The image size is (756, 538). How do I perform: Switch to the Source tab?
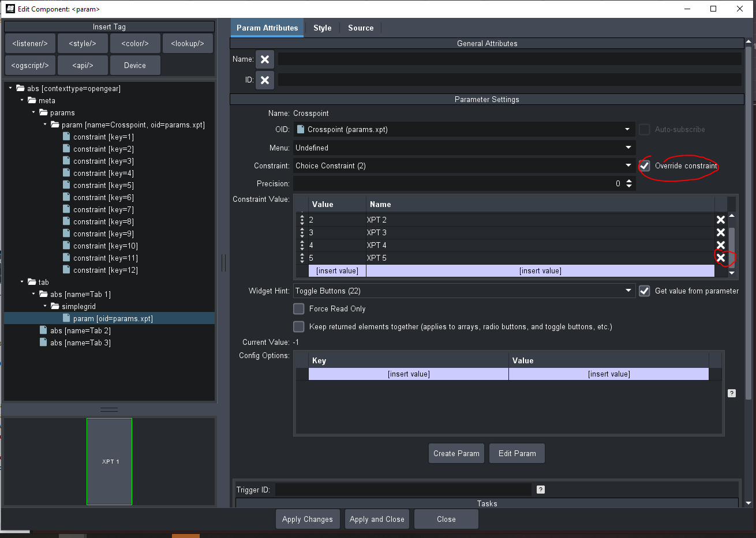[x=361, y=28]
